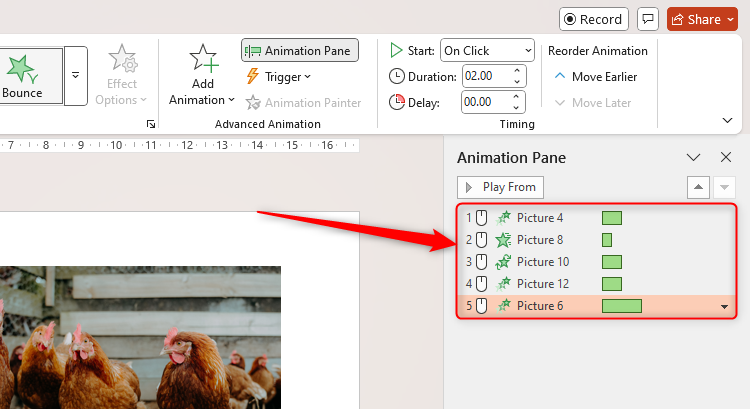Close the Animation Pane with X
Image resolution: width=750 pixels, height=409 pixels.
coord(726,157)
